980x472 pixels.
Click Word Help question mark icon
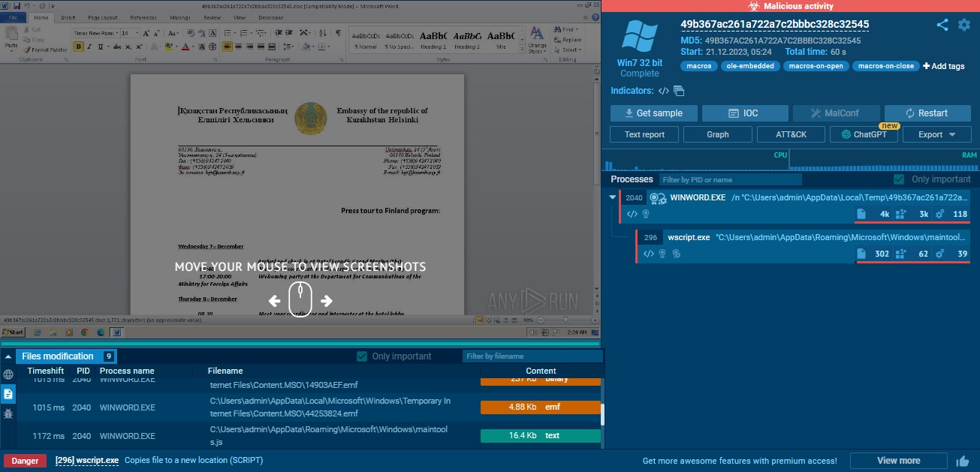pyautogui.click(x=594, y=17)
